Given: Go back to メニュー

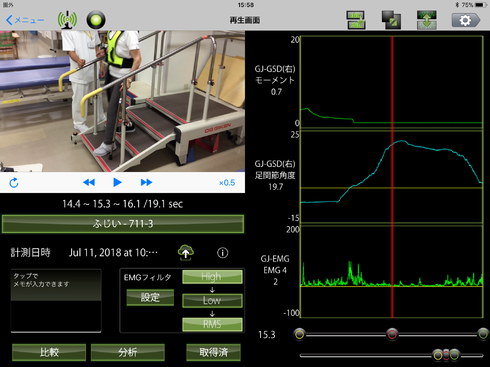Looking at the screenshot, I should pos(25,20).
